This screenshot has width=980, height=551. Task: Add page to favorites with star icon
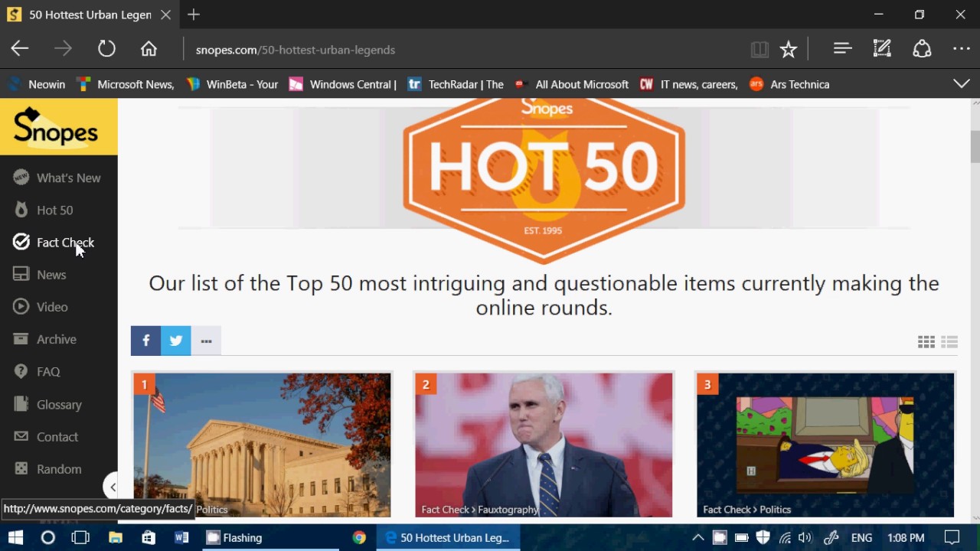point(789,50)
